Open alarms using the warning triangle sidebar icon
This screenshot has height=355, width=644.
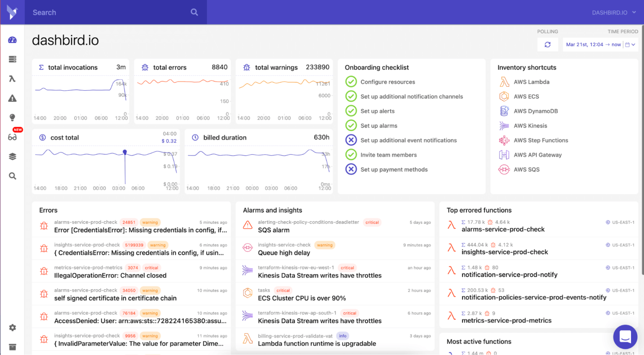point(12,98)
